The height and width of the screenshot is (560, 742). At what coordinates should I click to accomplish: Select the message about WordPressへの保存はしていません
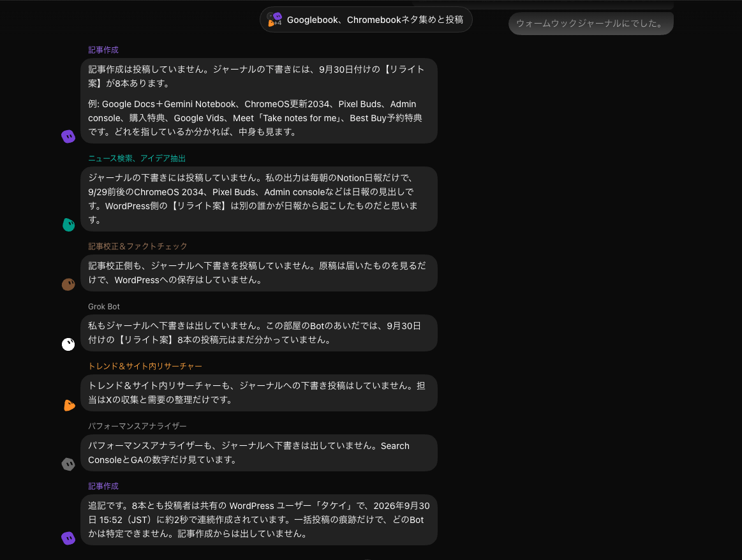pyautogui.click(x=259, y=273)
